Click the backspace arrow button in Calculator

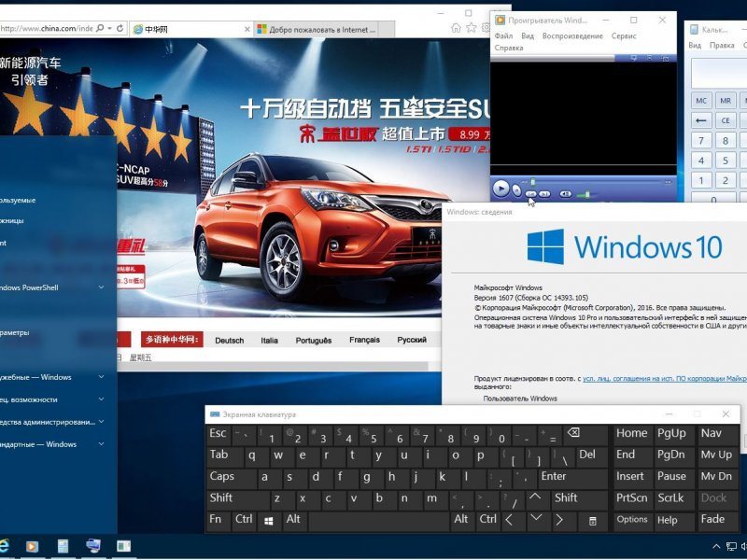pyautogui.click(x=701, y=120)
